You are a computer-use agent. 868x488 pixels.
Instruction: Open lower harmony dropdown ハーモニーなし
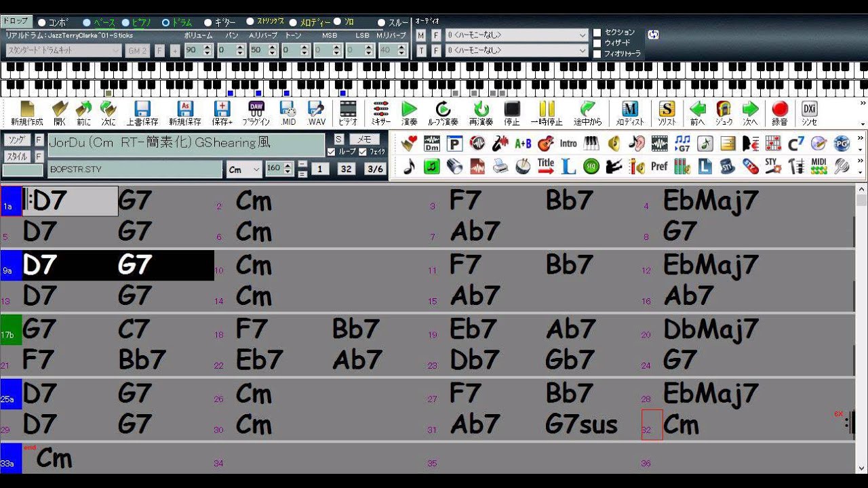(517, 50)
